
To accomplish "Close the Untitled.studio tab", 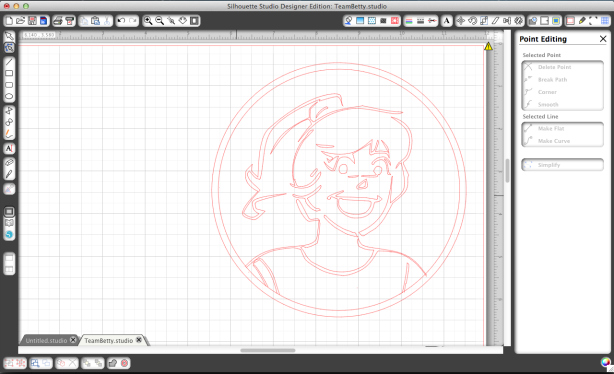I will click(73, 340).
